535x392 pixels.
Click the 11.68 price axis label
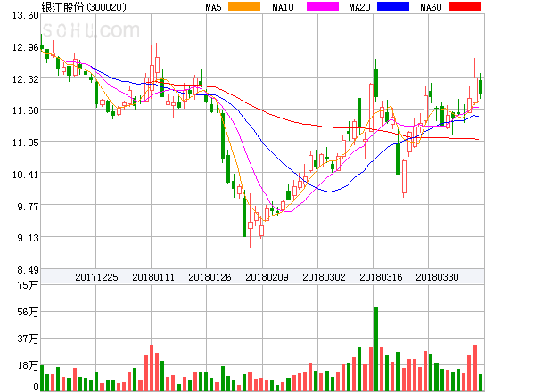pyautogui.click(x=26, y=110)
